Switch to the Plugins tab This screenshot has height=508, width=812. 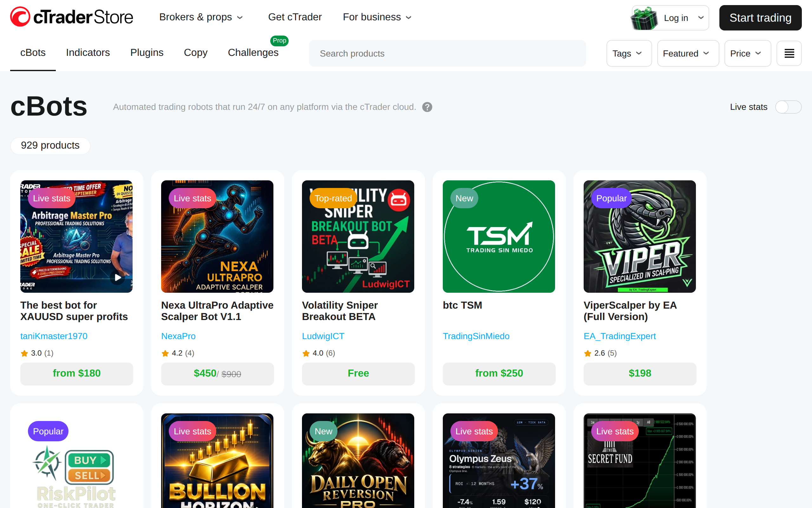click(147, 53)
